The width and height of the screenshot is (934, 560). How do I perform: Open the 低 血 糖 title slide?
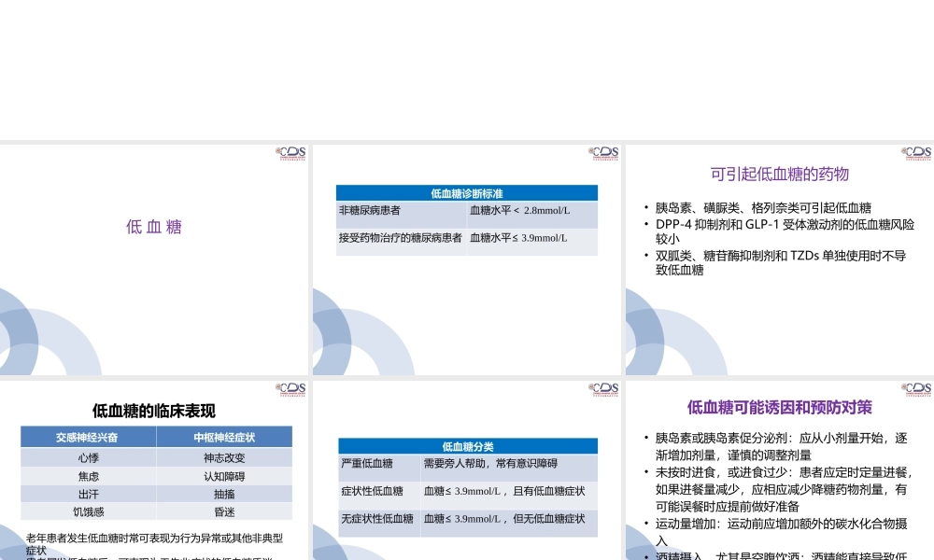(x=154, y=227)
